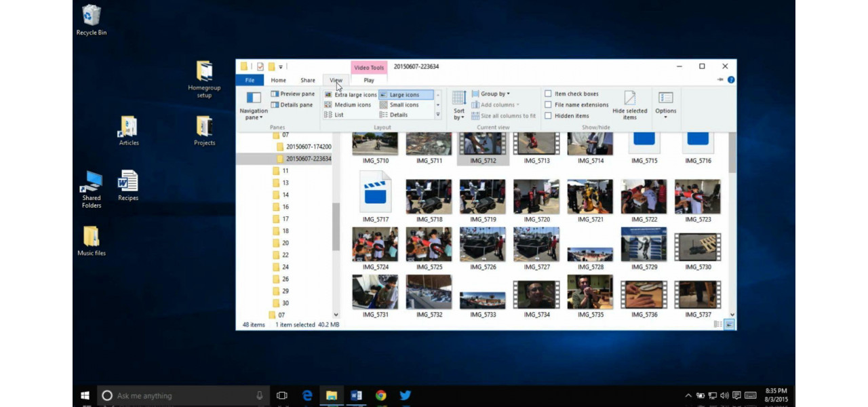868x407 pixels.
Task: Enable Item check boxes
Action: click(x=549, y=94)
